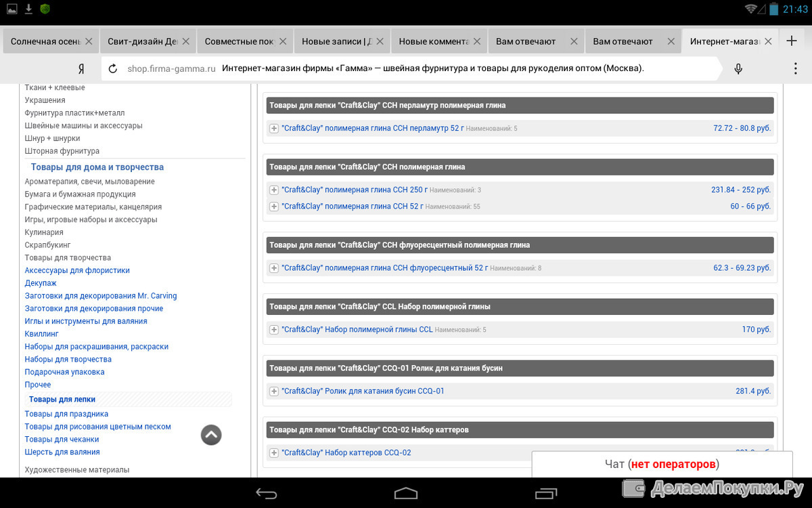
Task: Switch to the "Солнечная осень" tab
Action: 51,41
